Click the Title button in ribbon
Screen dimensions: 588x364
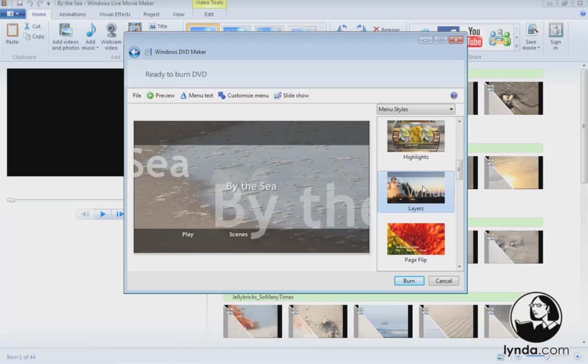click(158, 26)
